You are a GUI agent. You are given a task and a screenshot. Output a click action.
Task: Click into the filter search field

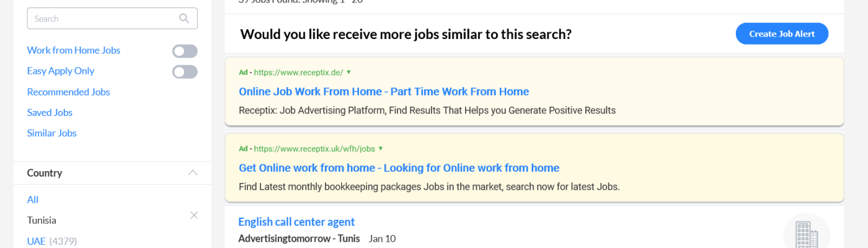pyautogui.click(x=102, y=19)
